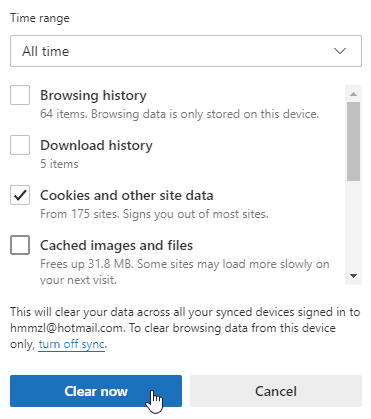
Task: Check the Download history checkbox
Action: tap(20, 145)
